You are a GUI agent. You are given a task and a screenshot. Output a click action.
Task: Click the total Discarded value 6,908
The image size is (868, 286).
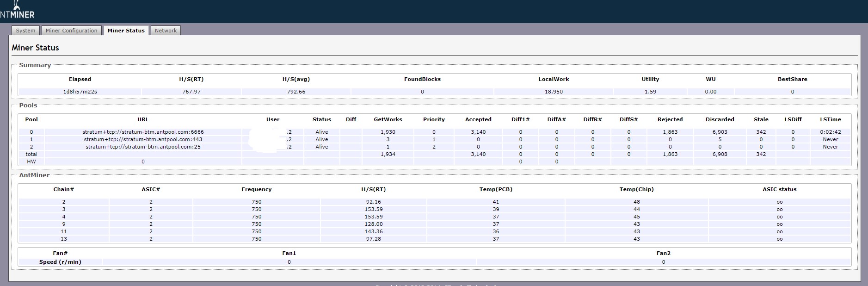(720, 154)
